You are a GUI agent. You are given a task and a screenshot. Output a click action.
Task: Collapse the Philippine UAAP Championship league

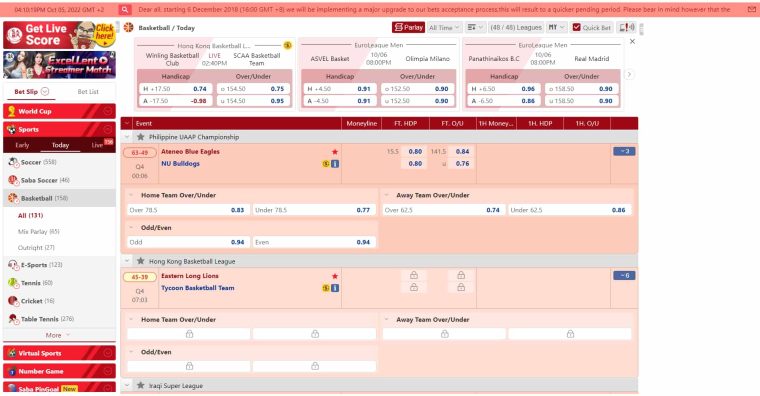tap(127, 137)
